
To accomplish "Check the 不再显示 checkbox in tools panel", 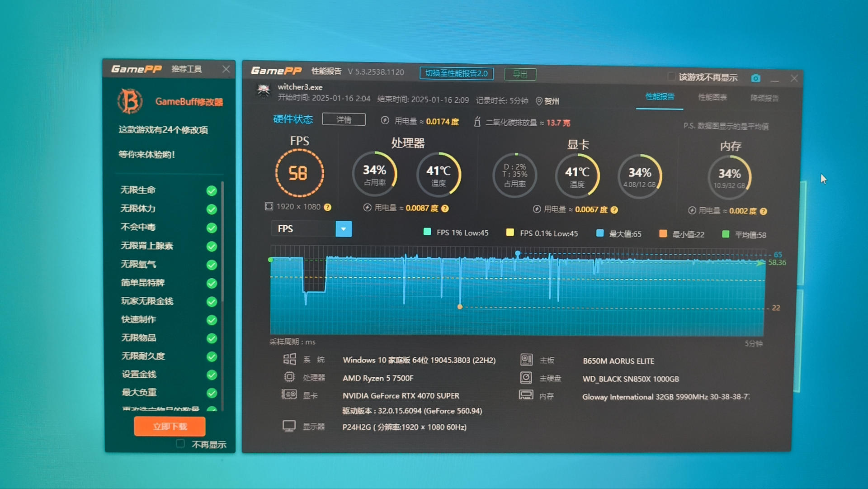I will pyautogui.click(x=180, y=443).
